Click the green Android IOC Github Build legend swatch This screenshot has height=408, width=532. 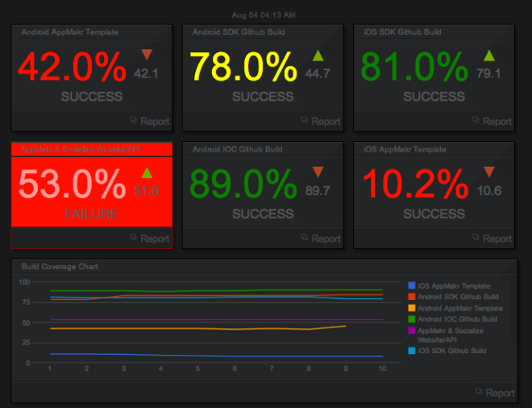(413, 319)
